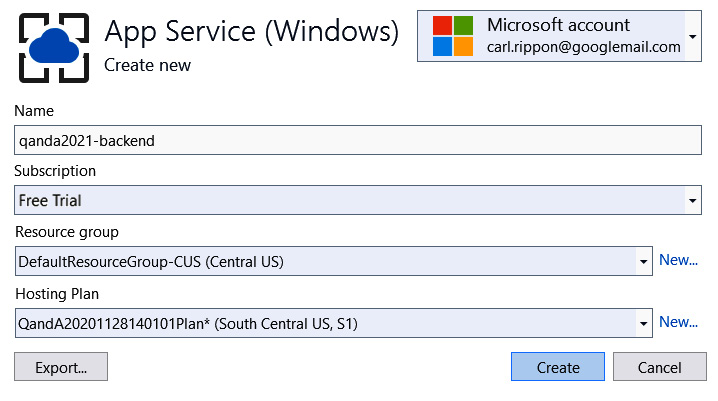Open the Microsoft account dropdown arrow
The height and width of the screenshot is (401, 718).
pyautogui.click(x=693, y=37)
